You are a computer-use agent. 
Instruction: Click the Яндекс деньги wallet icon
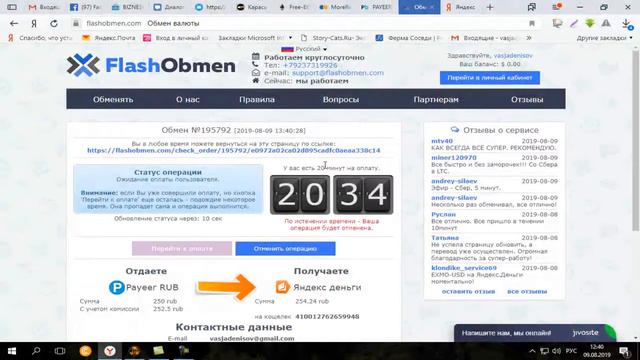(282, 287)
